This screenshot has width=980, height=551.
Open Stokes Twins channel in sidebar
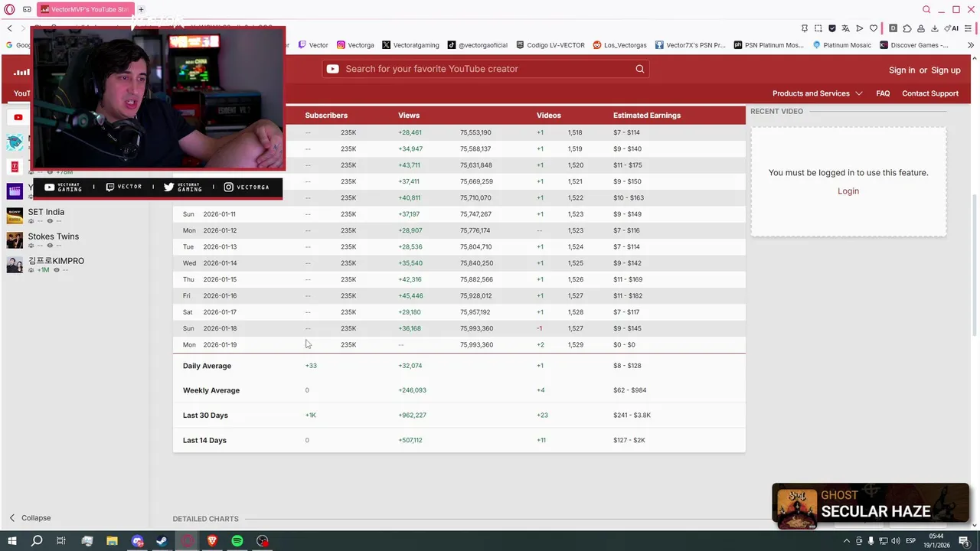(54, 236)
